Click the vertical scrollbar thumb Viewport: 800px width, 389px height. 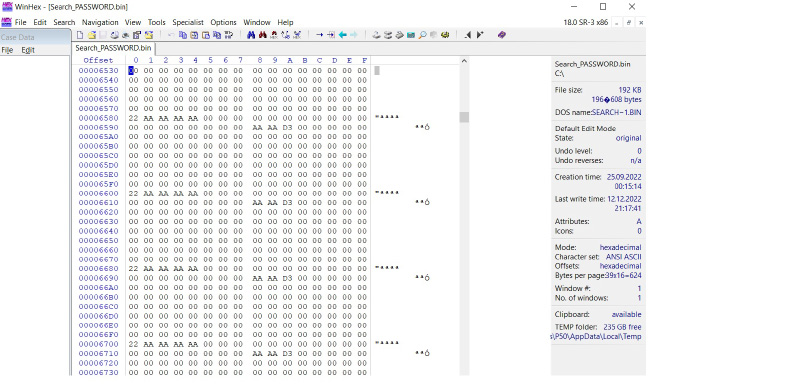464,117
